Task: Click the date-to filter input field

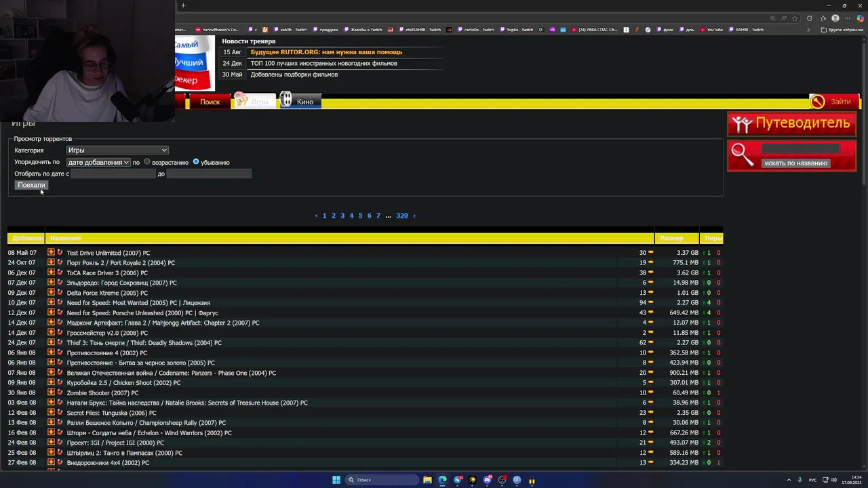Action: tap(209, 174)
